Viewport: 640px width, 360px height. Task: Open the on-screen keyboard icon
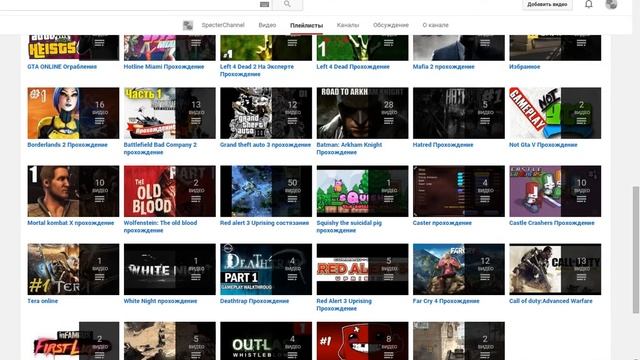[x=264, y=4]
